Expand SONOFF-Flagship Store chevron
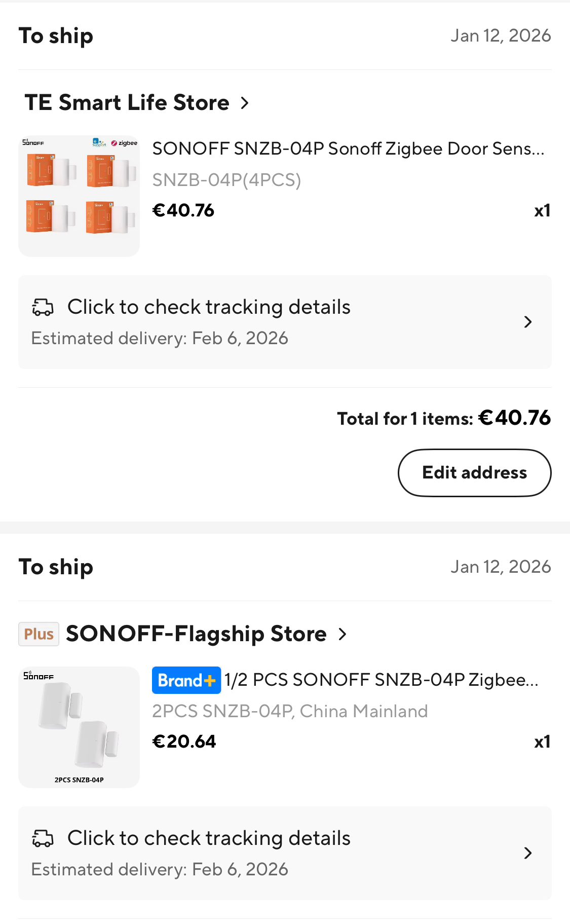This screenshot has height=924, width=570. tap(343, 634)
